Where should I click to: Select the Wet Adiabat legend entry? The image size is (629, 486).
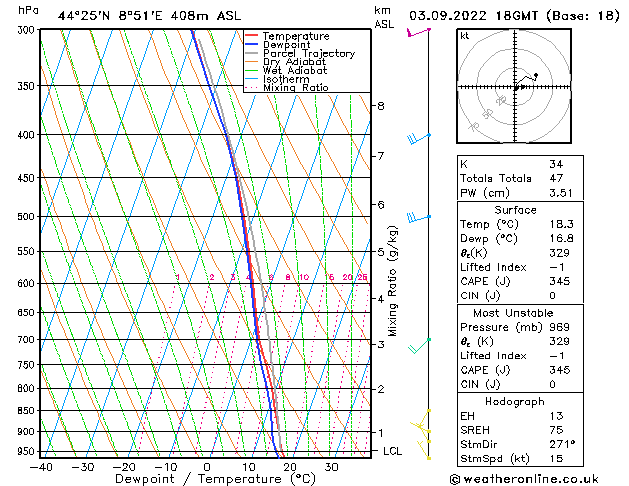point(295,71)
